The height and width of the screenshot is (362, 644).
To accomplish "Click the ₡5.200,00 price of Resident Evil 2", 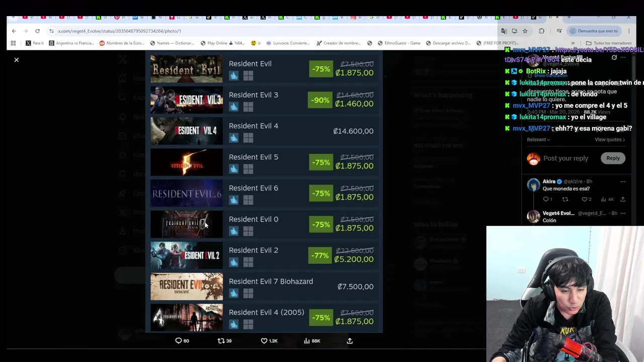I will [x=354, y=259].
